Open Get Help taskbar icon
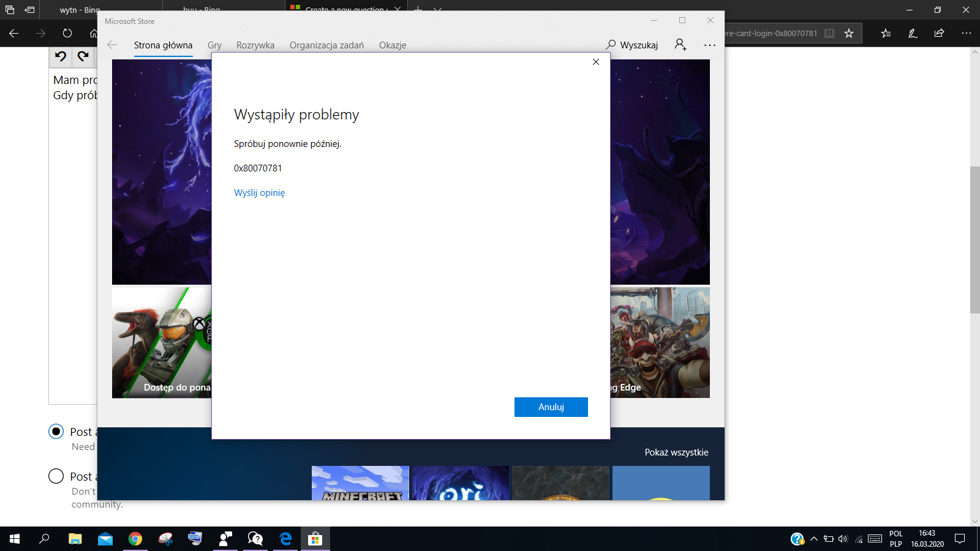 pyautogui.click(x=255, y=539)
